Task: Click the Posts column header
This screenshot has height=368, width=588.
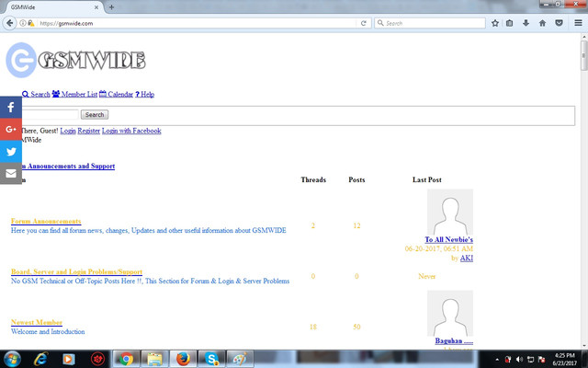Action: click(x=356, y=180)
